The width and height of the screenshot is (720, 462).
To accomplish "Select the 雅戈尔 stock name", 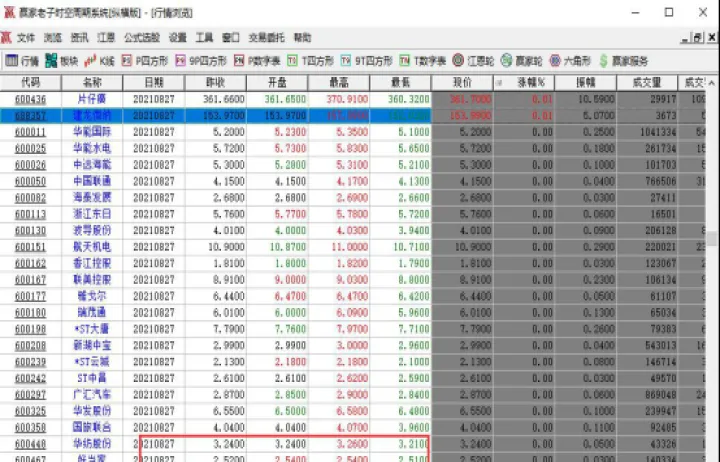I will click(92, 296).
